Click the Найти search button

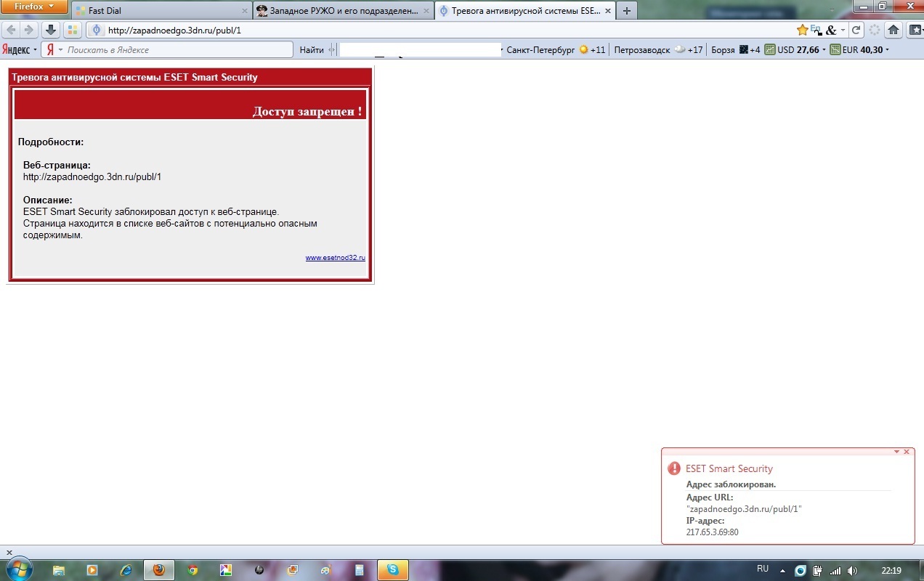tap(312, 49)
